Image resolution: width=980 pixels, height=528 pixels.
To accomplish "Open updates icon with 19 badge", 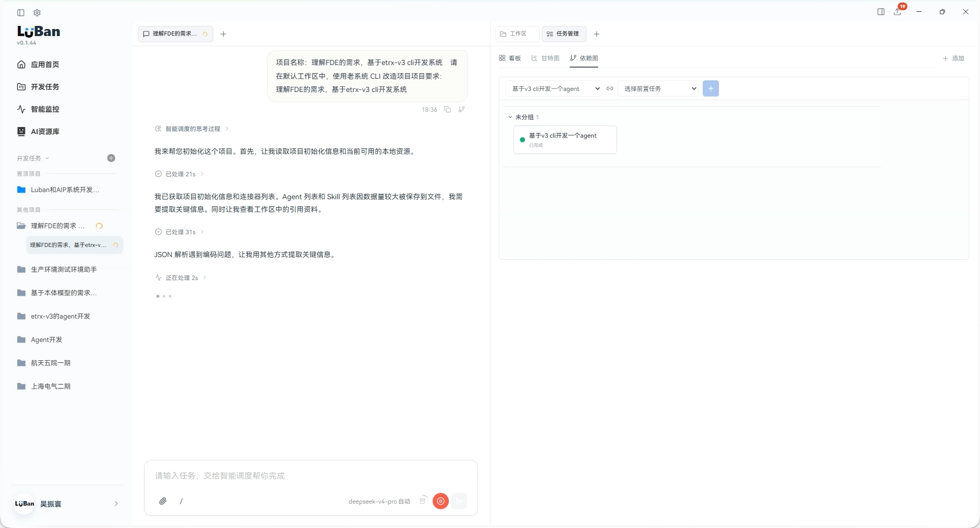I will [898, 12].
